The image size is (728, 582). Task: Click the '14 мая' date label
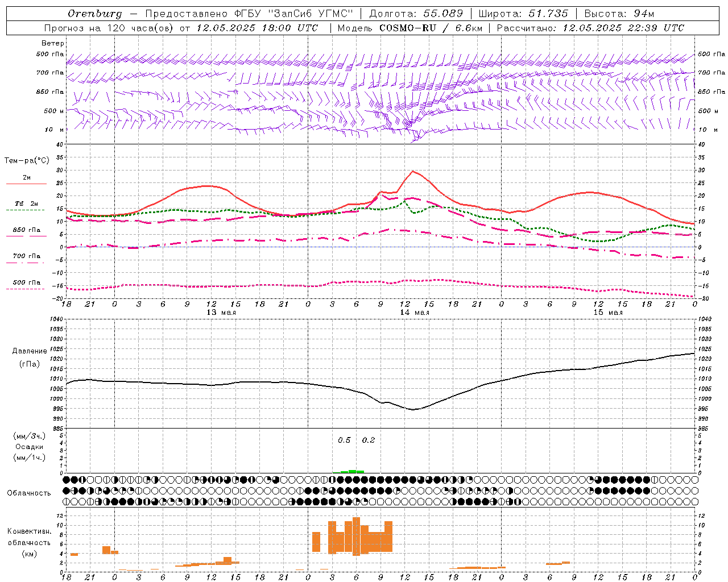[x=414, y=312]
